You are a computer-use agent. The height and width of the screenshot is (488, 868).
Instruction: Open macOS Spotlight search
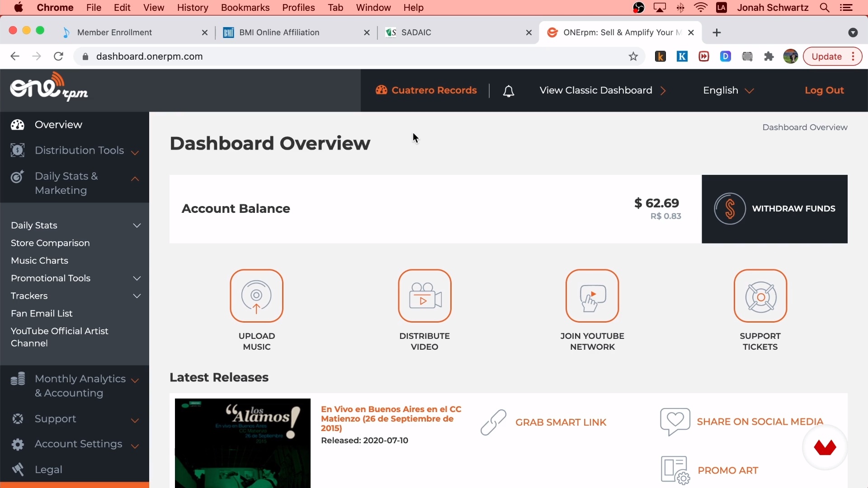(825, 8)
